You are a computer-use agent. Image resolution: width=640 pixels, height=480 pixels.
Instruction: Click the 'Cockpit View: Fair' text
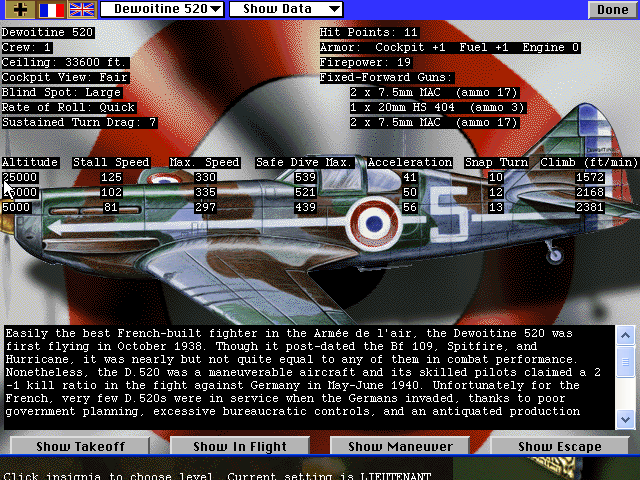[65, 78]
